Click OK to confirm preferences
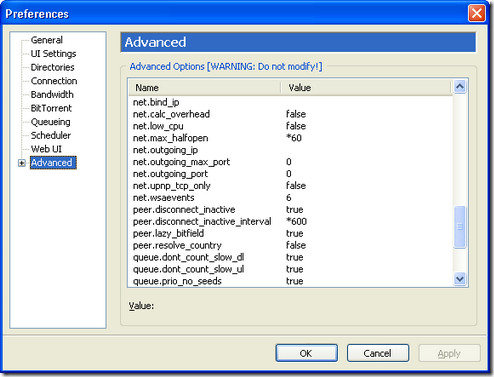This screenshot has width=494, height=377. point(306,353)
